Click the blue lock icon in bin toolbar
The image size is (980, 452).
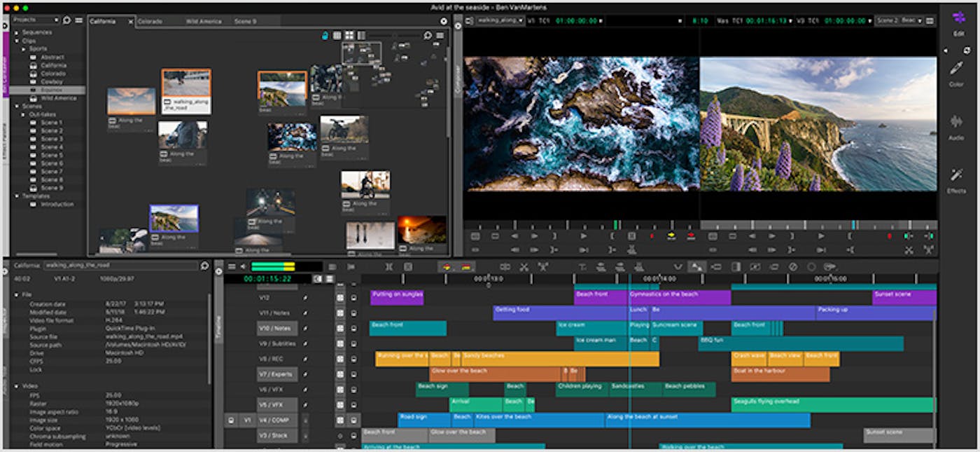tap(325, 35)
